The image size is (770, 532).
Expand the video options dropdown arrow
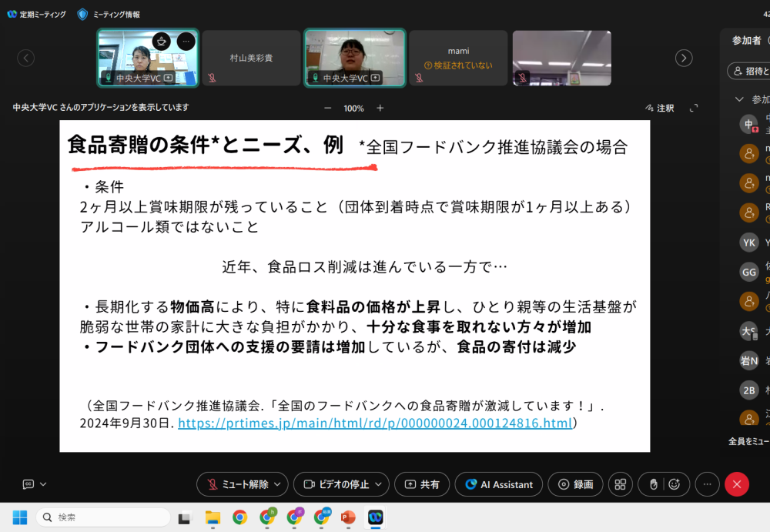[379, 484]
